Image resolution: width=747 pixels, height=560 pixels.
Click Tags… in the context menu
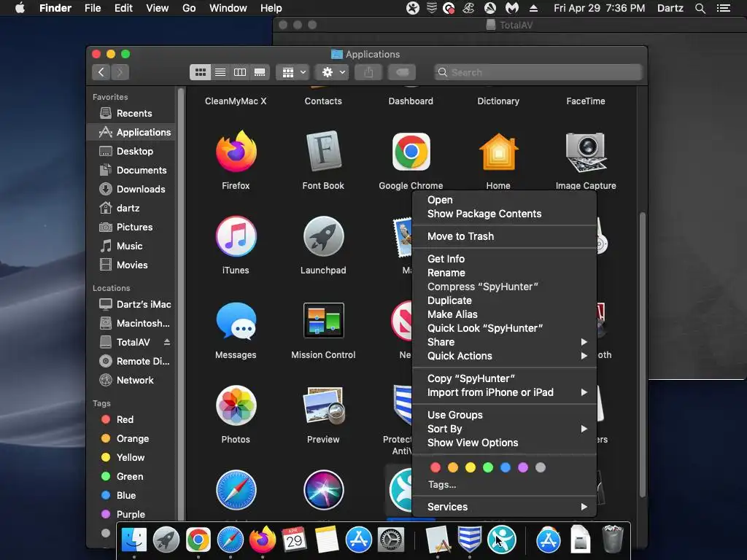point(442,485)
